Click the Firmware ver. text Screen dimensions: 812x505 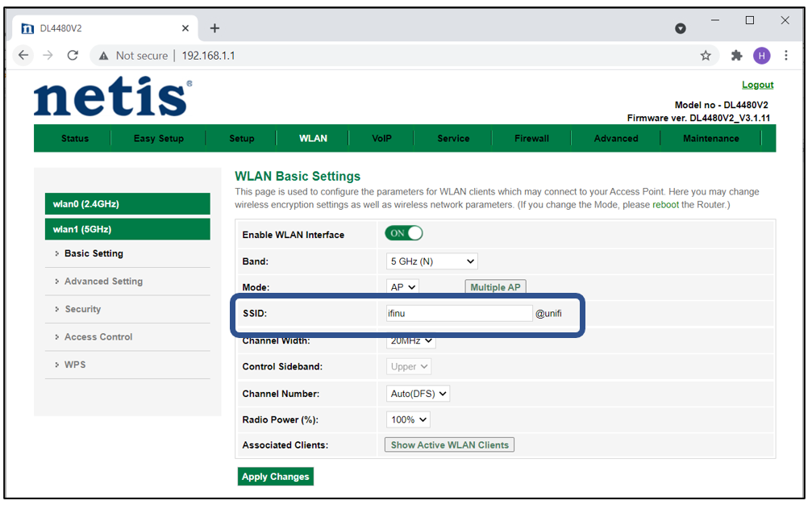(x=698, y=118)
